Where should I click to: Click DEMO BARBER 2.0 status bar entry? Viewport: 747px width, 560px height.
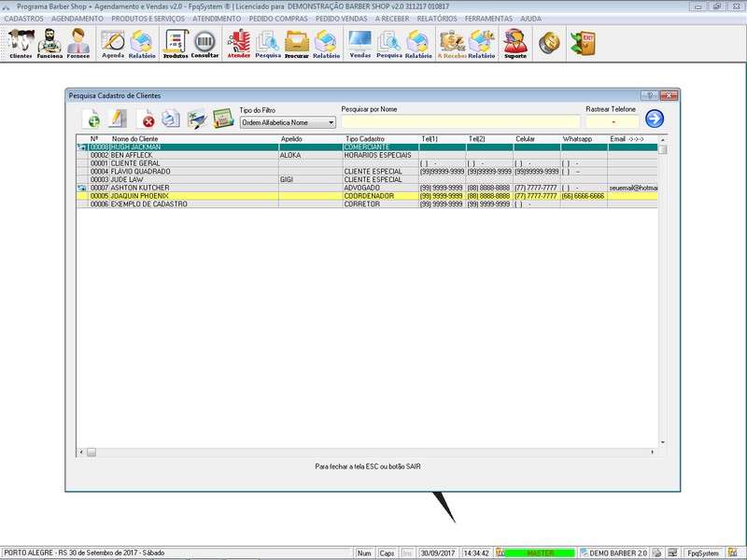[614, 553]
